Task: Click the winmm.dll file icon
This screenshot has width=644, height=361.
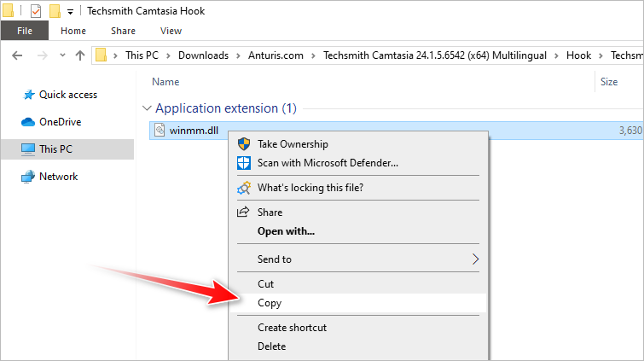Action: tap(159, 131)
